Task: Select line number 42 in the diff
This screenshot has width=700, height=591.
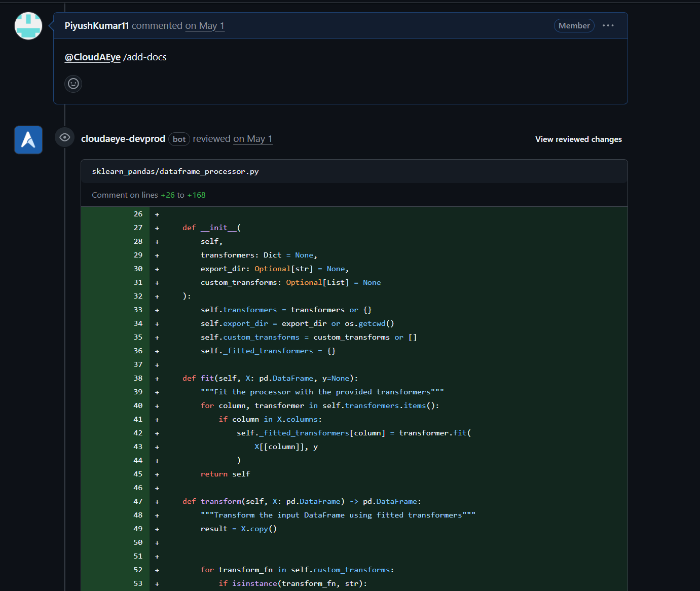Action: click(138, 433)
